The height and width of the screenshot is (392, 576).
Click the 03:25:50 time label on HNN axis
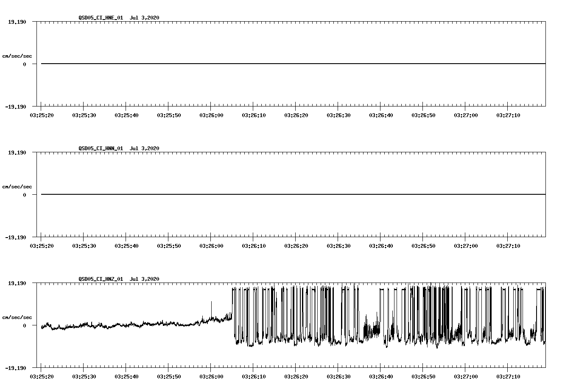tap(168, 246)
